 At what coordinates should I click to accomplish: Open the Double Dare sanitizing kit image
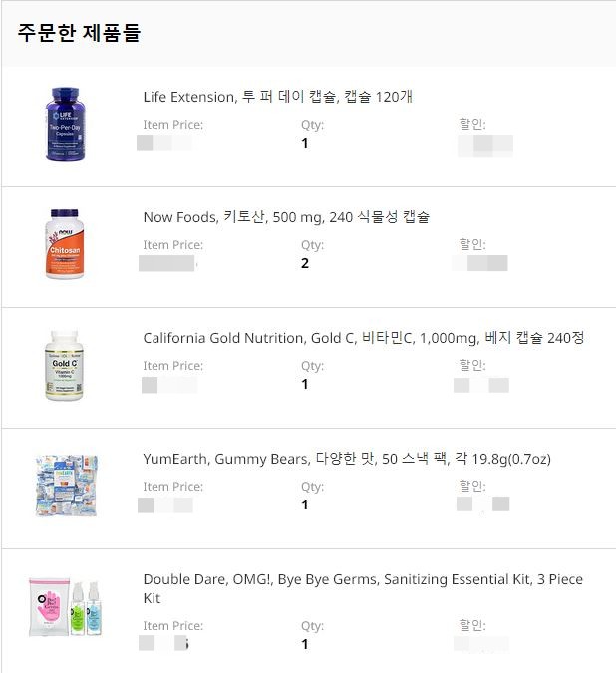click(66, 607)
